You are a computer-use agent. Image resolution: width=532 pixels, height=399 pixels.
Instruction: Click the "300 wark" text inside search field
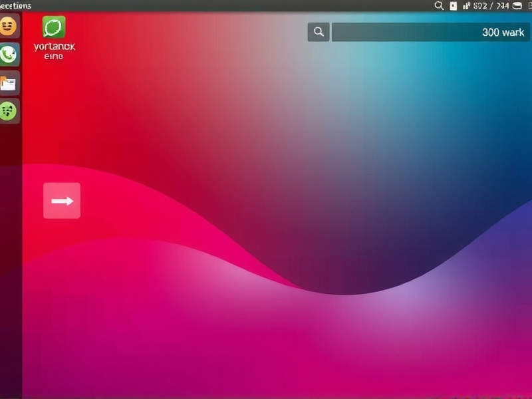503,32
